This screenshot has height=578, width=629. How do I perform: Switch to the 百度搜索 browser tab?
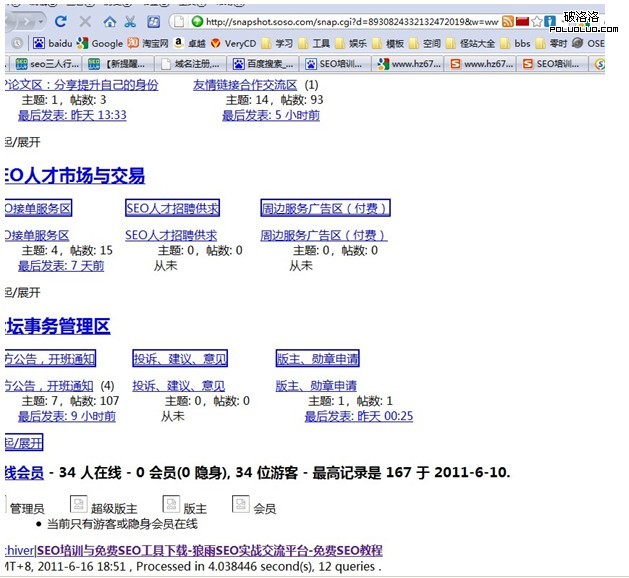[x=265, y=64]
